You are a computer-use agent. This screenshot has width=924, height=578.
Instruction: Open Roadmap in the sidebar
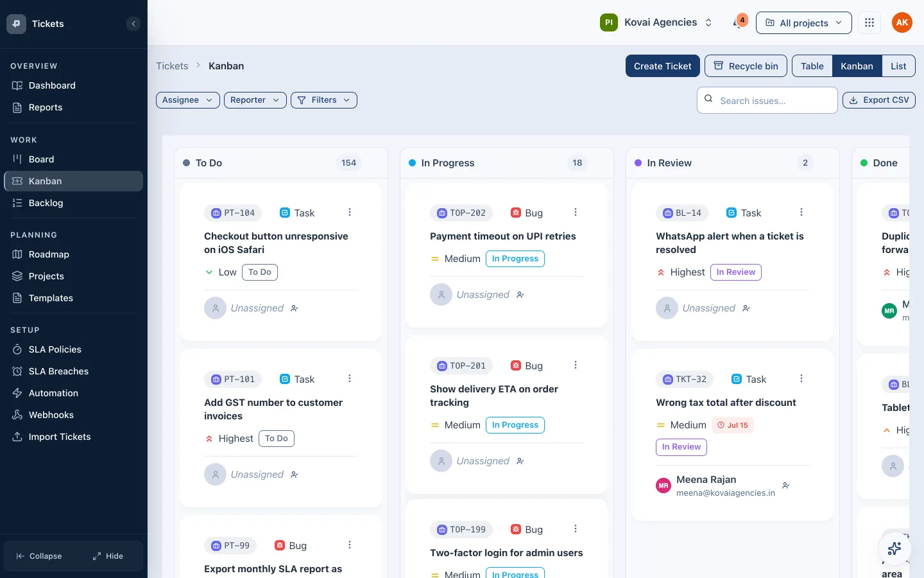[74, 254]
